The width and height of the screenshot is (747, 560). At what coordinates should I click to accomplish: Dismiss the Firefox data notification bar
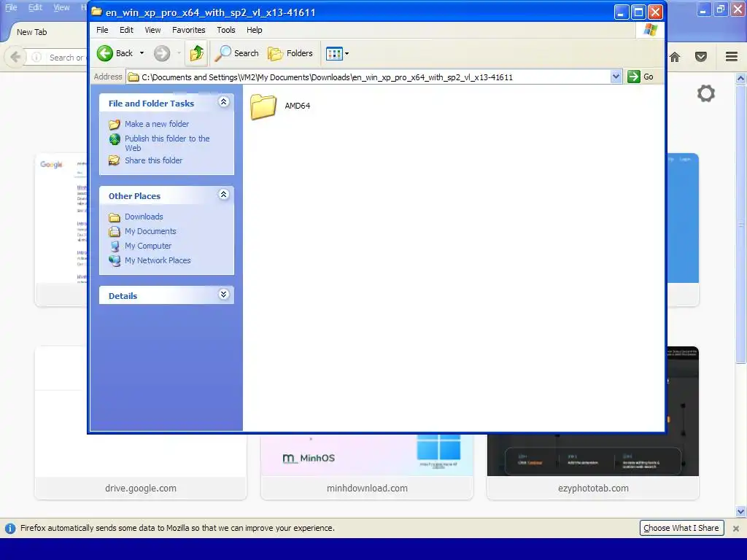(735, 528)
